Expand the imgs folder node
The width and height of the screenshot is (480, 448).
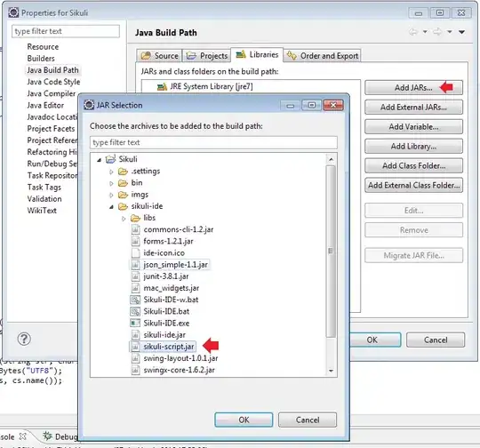111,195
